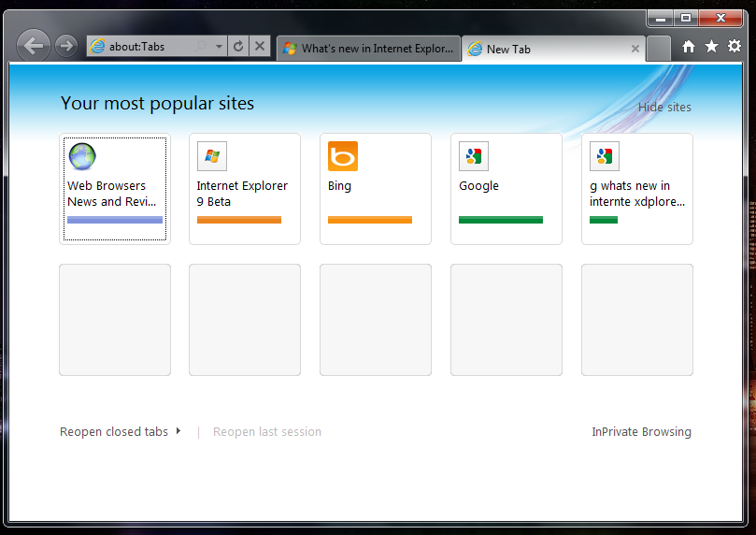Open a blank tab with the new tab button
Viewport: 756px width, 535px height.
tap(659, 49)
